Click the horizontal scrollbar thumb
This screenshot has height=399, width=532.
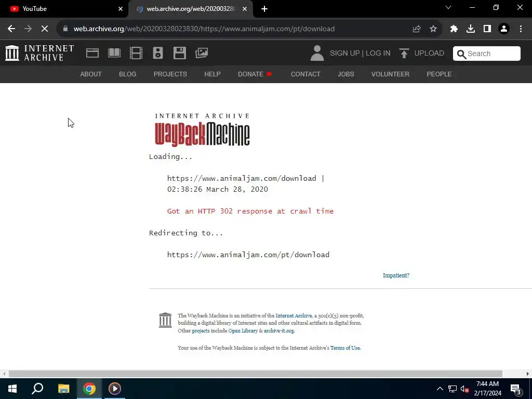point(256,374)
